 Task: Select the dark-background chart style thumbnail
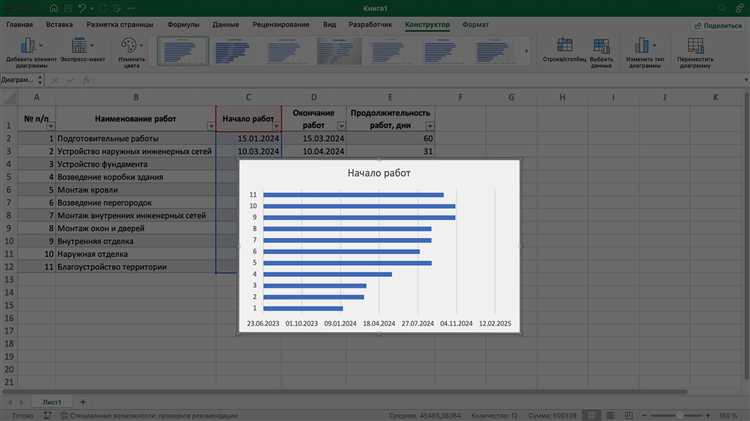click(x=339, y=51)
